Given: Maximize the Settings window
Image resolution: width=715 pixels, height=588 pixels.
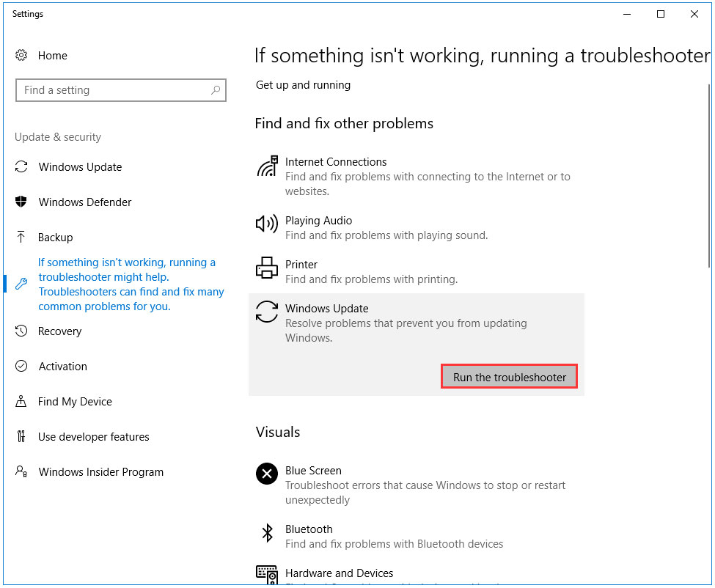Looking at the screenshot, I should pos(660,14).
